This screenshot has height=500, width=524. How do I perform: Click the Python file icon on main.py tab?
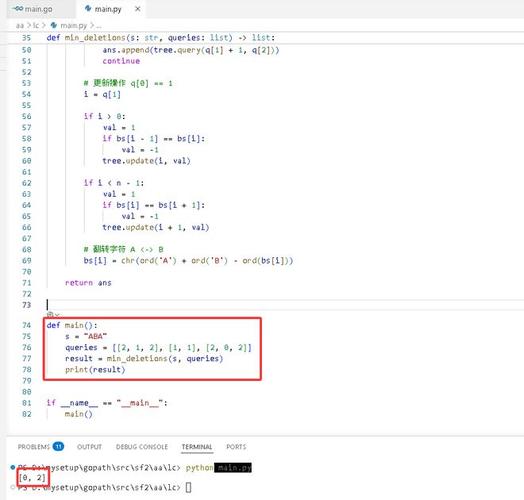pyautogui.click(x=88, y=9)
